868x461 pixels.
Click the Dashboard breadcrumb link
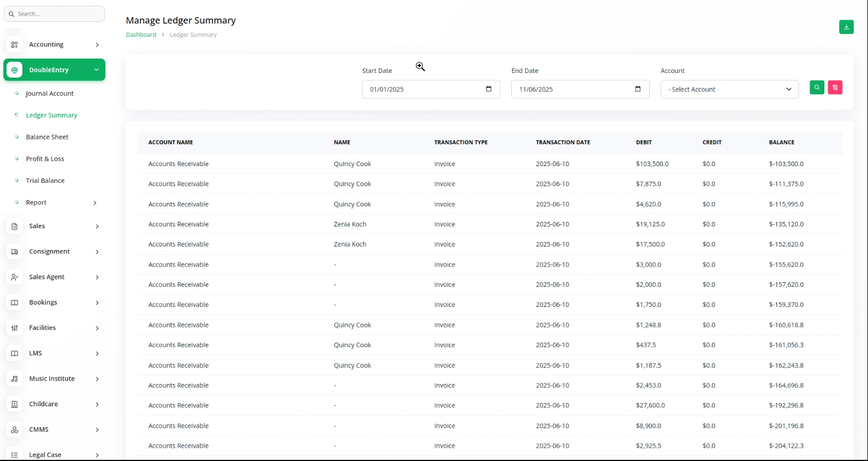click(x=141, y=34)
